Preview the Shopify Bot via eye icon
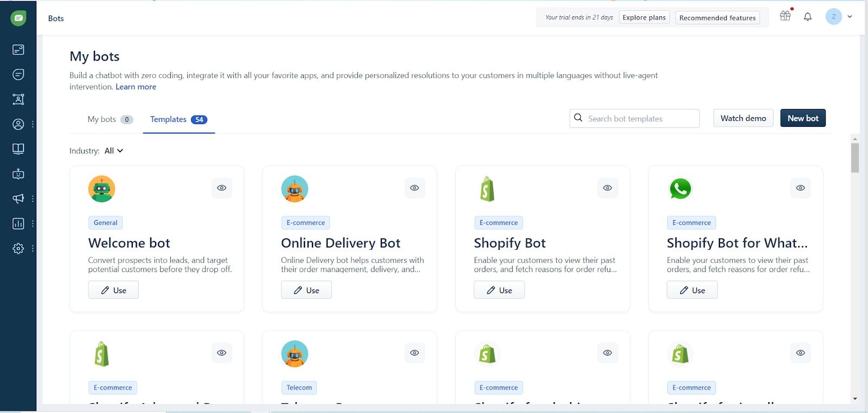The width and height of the screenshot is (868, 413). 608,188
